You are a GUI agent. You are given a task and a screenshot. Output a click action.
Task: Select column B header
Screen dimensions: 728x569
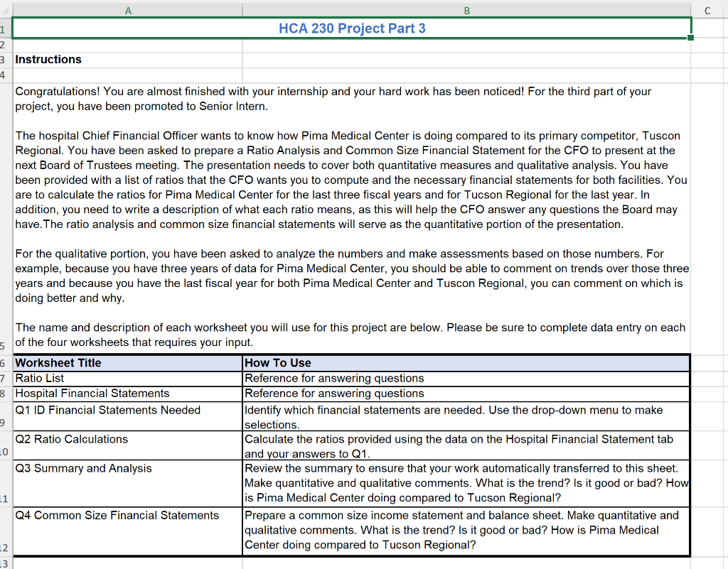466,9
